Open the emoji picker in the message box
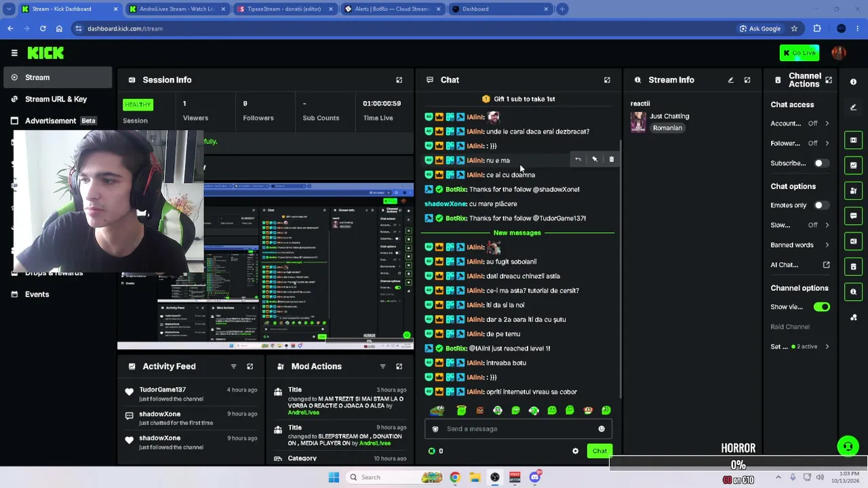 tap(601, 429)
